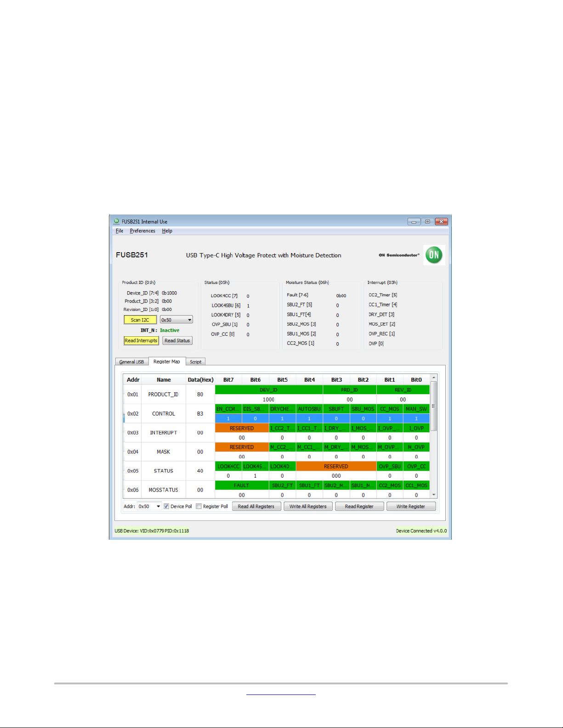
Task: Click the Read Register button
Action: point(359,506)
